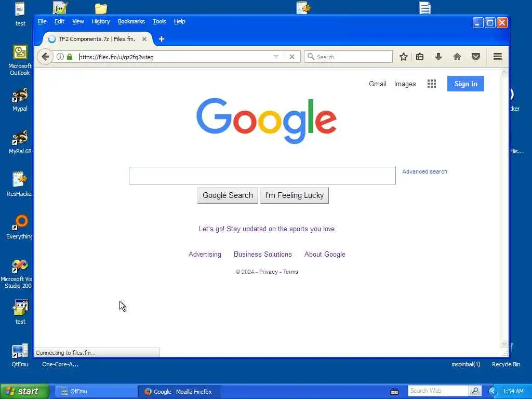
Task: Click the taskbar search magnifier icon
Action: (x=475, y=391)
